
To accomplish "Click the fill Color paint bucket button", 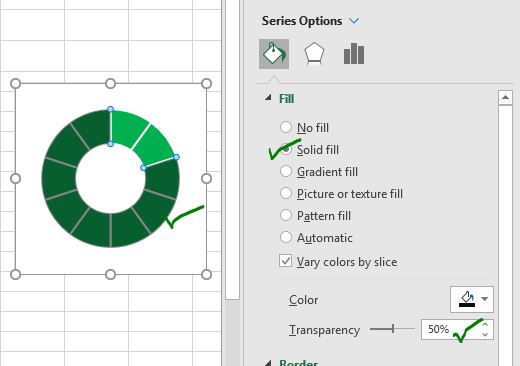I will click(467, 299).
